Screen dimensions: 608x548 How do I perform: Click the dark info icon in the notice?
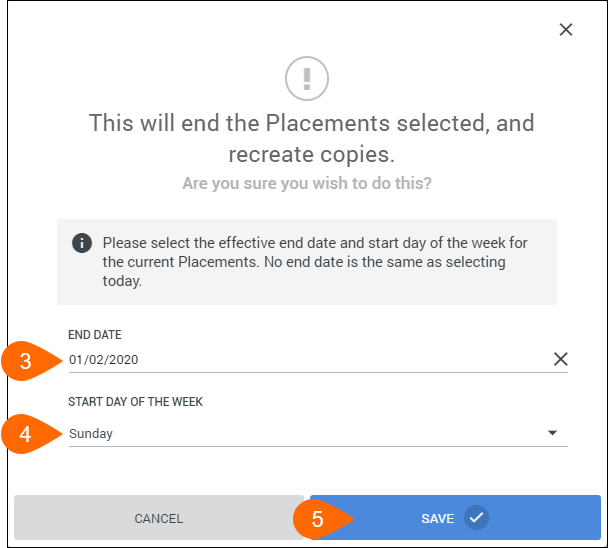(x=82, y=243)
